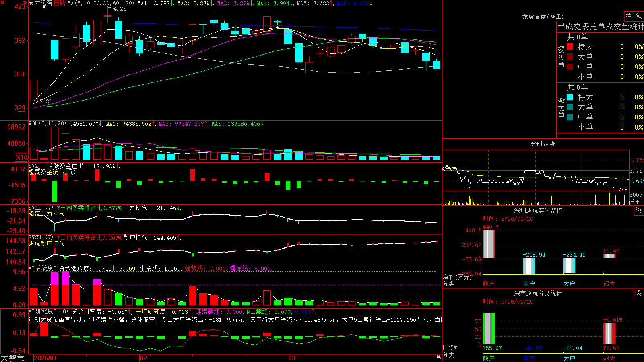The height and width of the screenshot is (362, 644).
Task: Click the 散户持仓: 144.465 value
Action: pyautogui.click(x=150, y=238)
